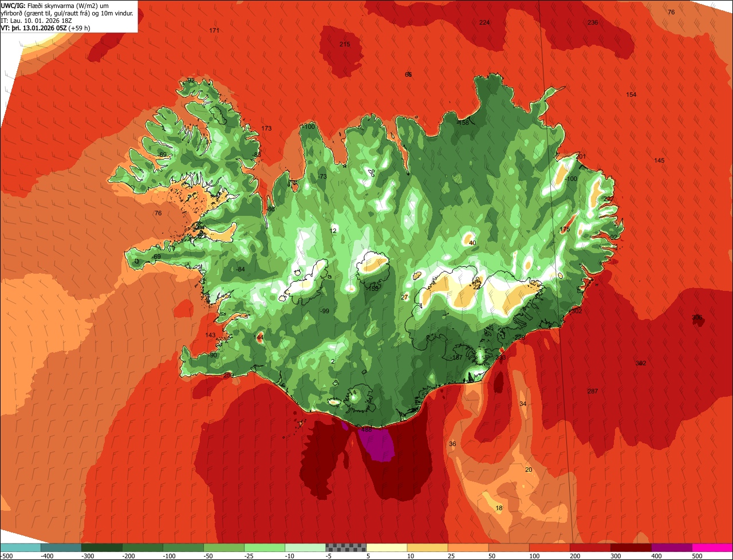Click the inland value '27'
This screenshot has height=560, width=733.
tap(405, 297)
